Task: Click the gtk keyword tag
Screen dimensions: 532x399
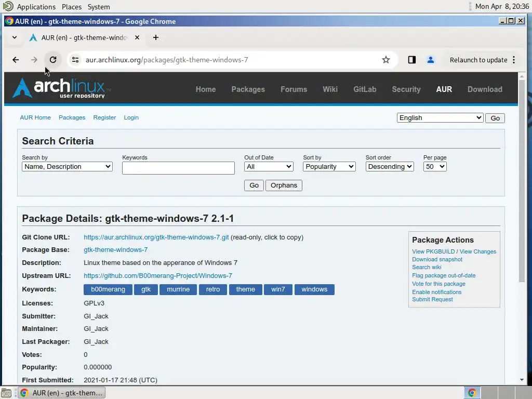Action: tap(146, 289)
